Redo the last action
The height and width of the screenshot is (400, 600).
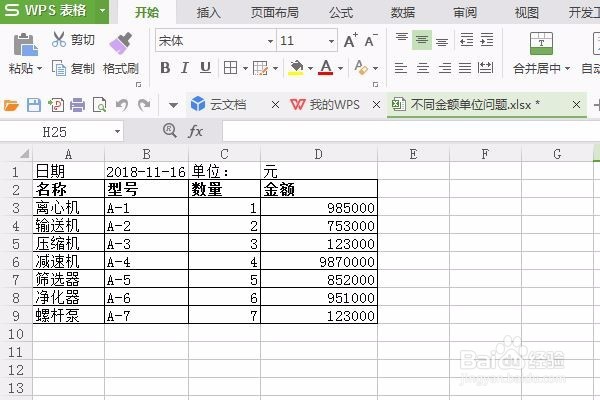coord(144,104)
